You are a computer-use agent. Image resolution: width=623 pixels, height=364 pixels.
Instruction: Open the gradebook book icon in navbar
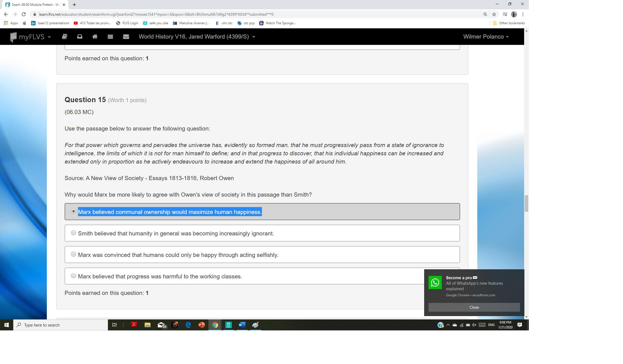64,37
